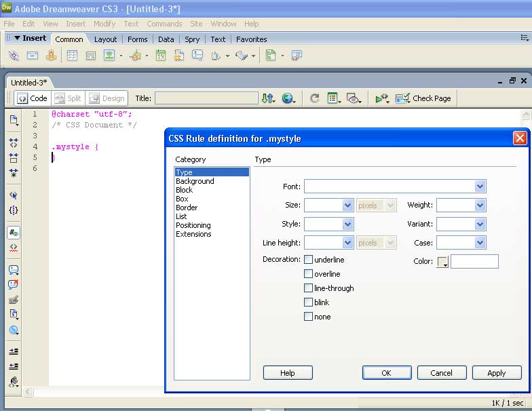Click the Preview in Browser globe icon
532x411 pixels.
pyautogui.click(x=289, y=98)
